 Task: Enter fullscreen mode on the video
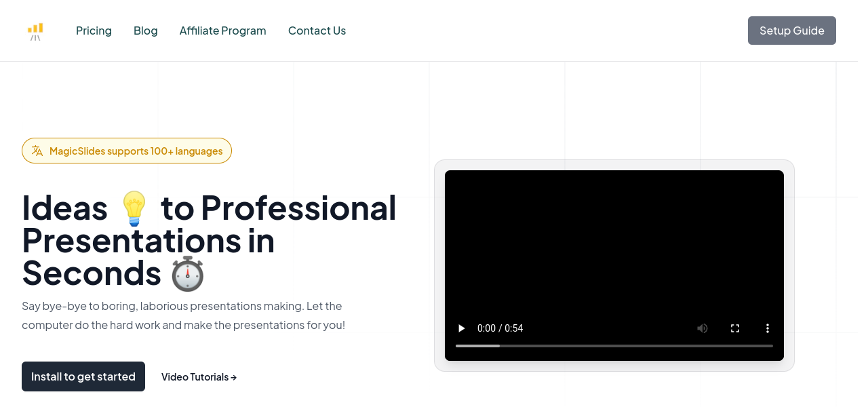point(734,328)
